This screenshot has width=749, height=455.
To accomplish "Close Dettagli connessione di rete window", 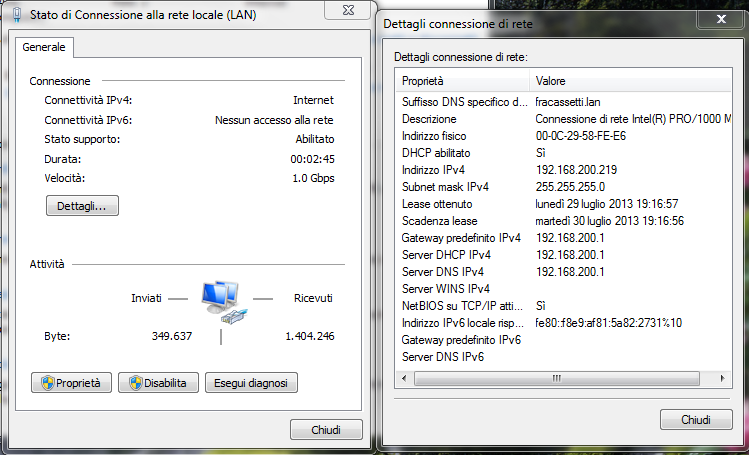I will tap(721, 19).
